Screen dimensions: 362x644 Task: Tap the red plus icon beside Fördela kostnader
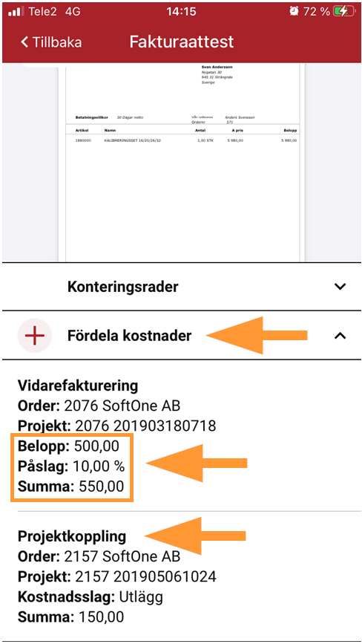point(35,336)
